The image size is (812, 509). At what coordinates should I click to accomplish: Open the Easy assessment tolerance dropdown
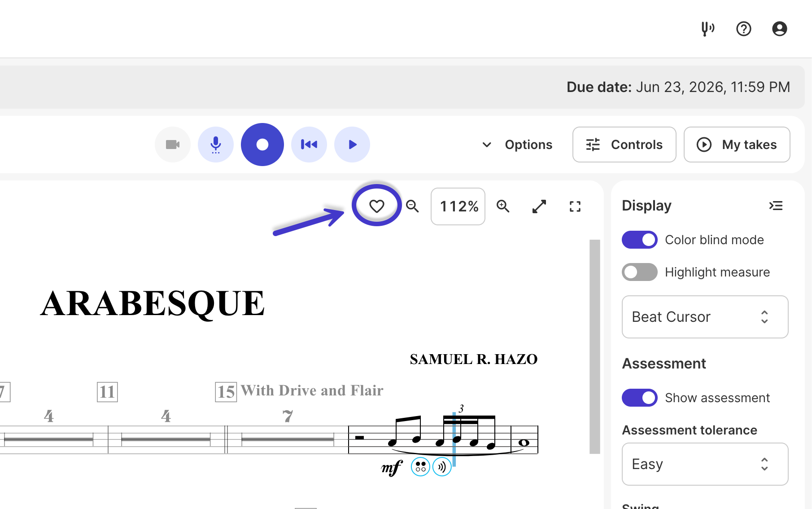click(705, 464)
